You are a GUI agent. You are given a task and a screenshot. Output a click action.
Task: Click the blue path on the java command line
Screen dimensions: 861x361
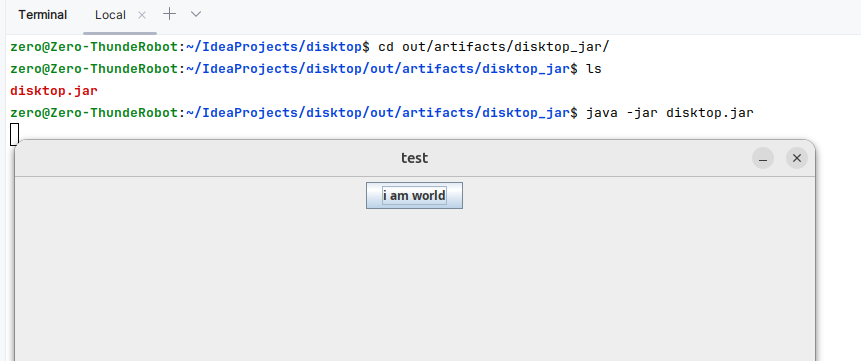click(x=378, y=113)
